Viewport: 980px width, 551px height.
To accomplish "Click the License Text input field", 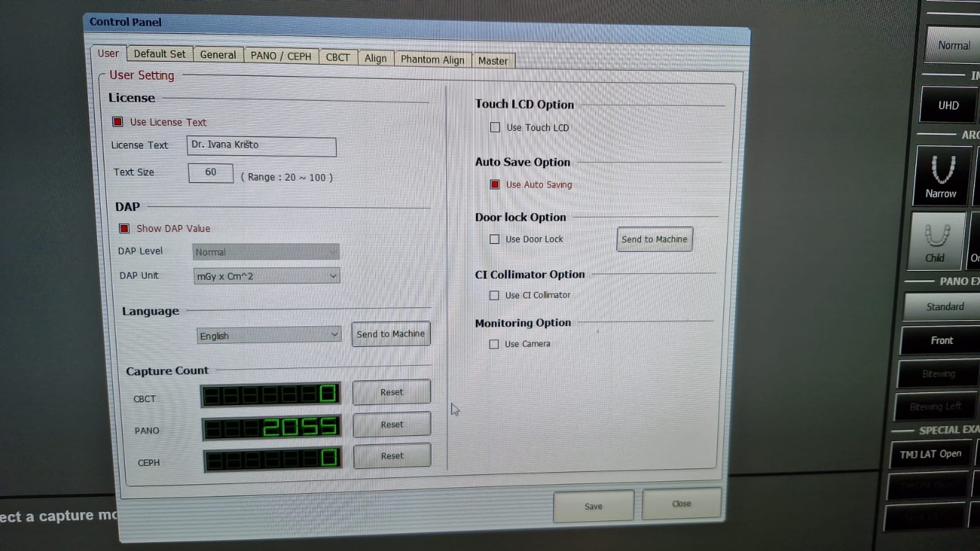I will coord(261,146).
